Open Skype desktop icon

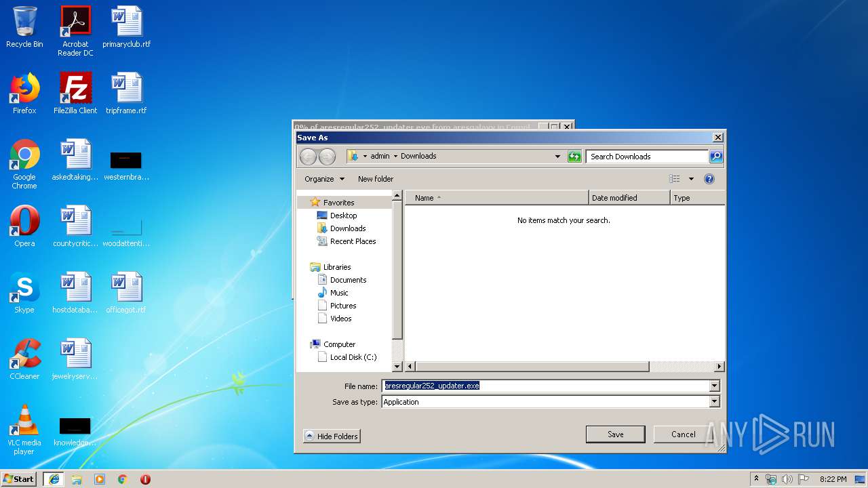point(24,293)
